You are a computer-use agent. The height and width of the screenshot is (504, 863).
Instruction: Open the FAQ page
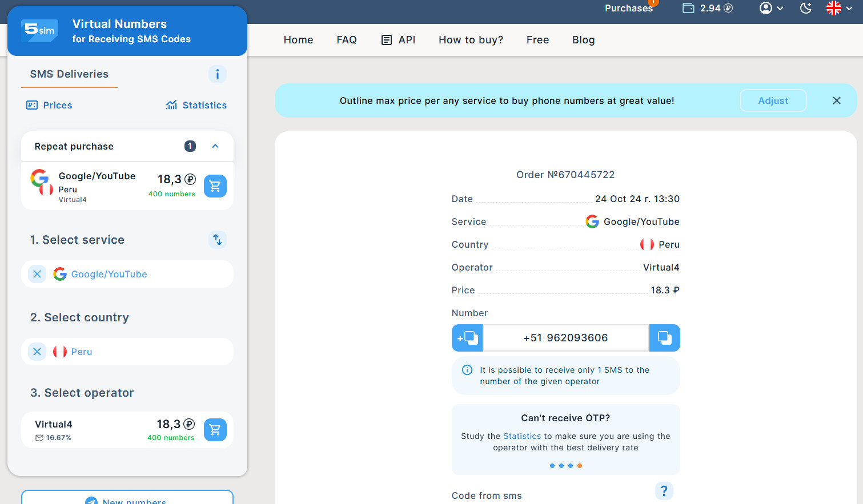click(347, 40)
